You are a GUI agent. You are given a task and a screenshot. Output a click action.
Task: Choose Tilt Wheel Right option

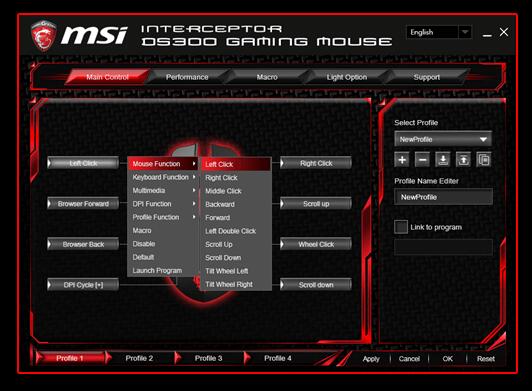(x=236, y=284)
